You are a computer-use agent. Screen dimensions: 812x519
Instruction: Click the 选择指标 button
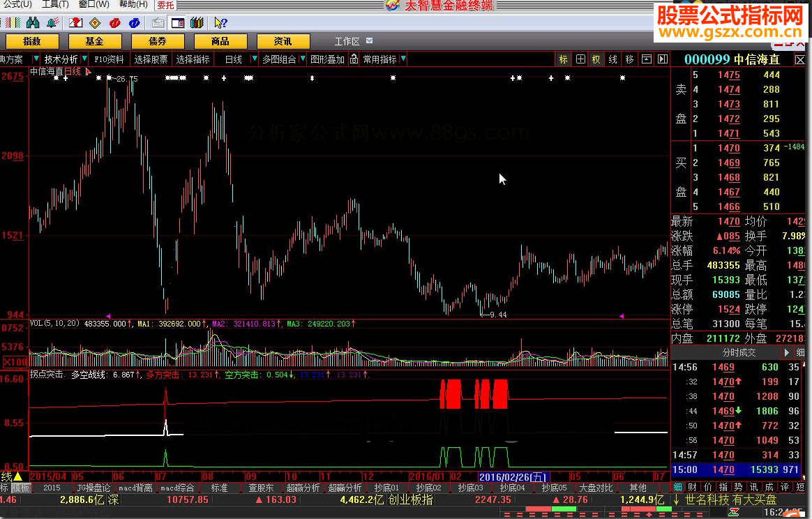point(193,59)
